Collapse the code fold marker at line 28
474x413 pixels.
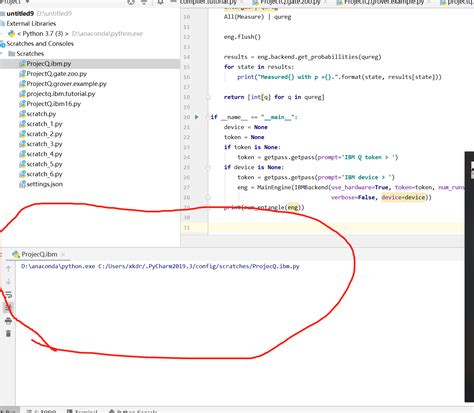pyautogui.click(x=208, y=197)
